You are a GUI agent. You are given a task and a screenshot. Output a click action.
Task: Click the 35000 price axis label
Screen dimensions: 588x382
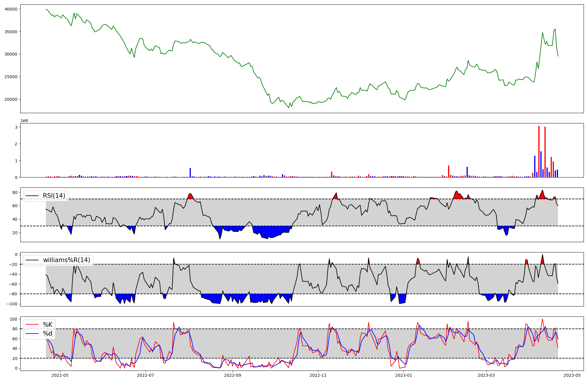[x=11, y=32]
